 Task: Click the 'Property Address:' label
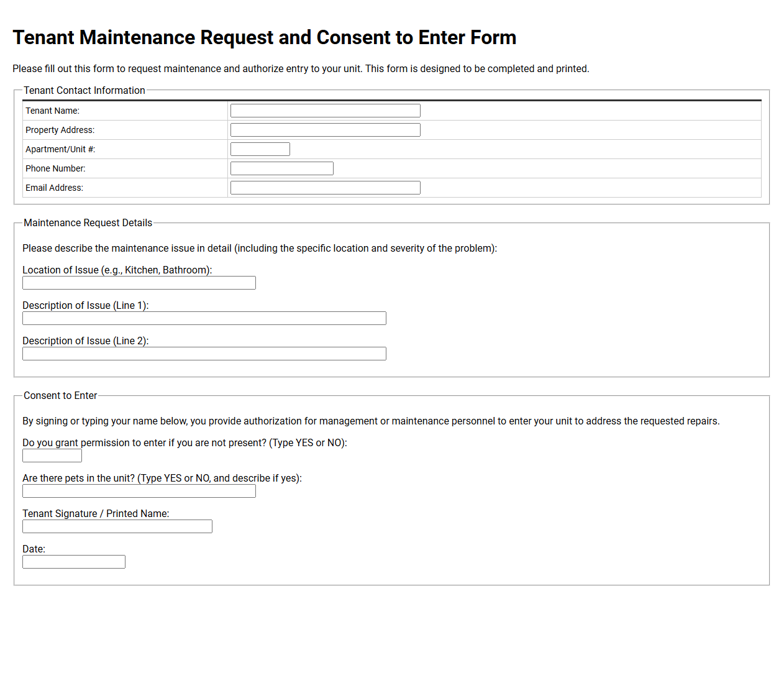coord(60,130)
